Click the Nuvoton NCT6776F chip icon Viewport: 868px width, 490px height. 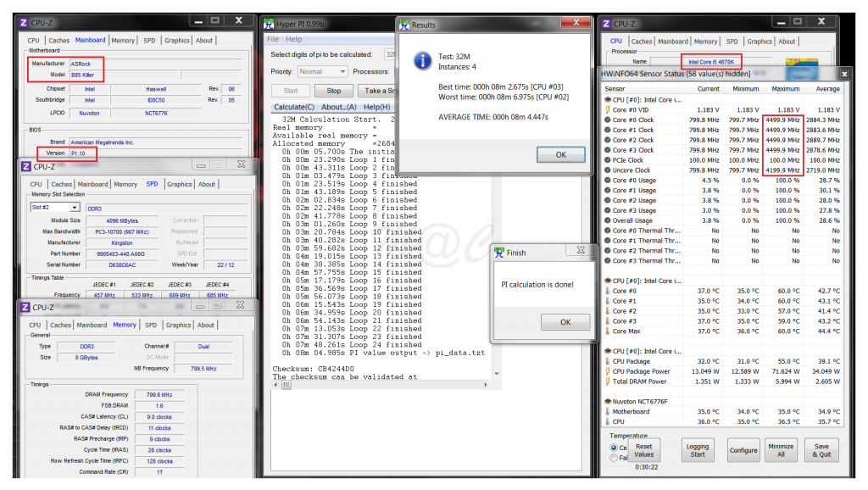pos(607,401)
